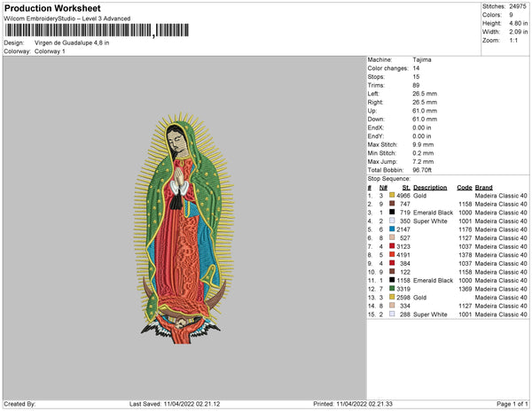This screenshot has height=411, width=532.
Task: Click 'Super White' description in row 15
Action: [x=430, y=314]
